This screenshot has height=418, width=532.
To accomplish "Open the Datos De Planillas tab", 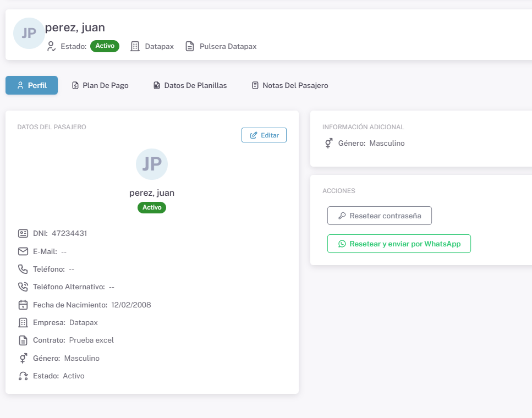I will click(190, 85).
